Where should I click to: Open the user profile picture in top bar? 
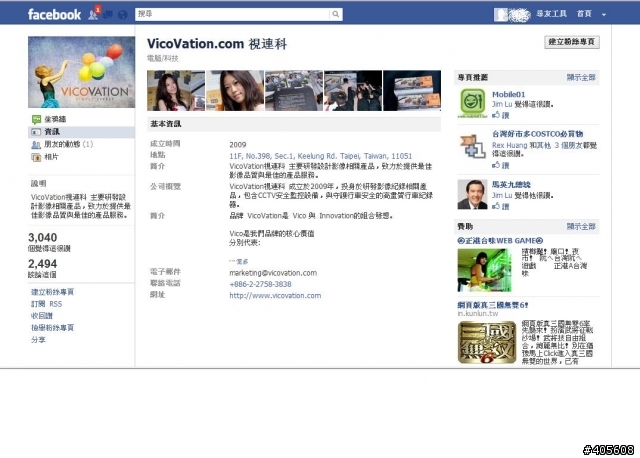click(500, 14)
